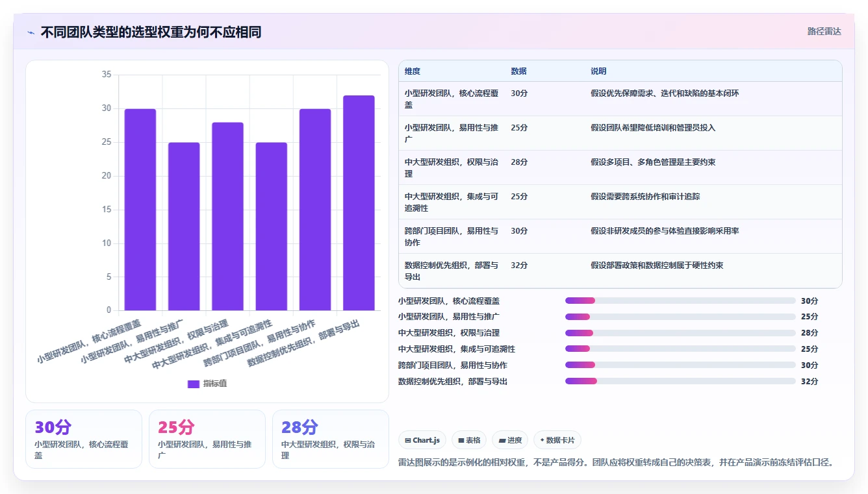Toggle the 指标值 legend color box
The image size is (868, 494).
point(194,384)
